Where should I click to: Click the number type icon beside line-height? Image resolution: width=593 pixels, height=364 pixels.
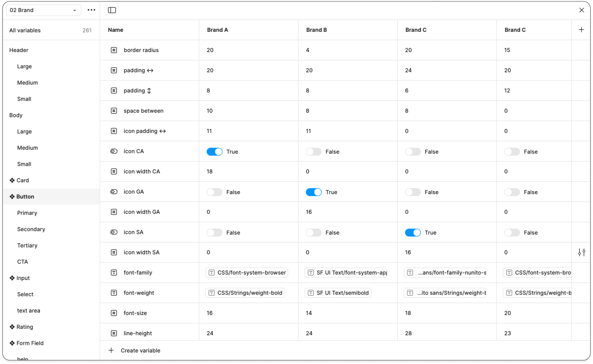pos(114,333)
